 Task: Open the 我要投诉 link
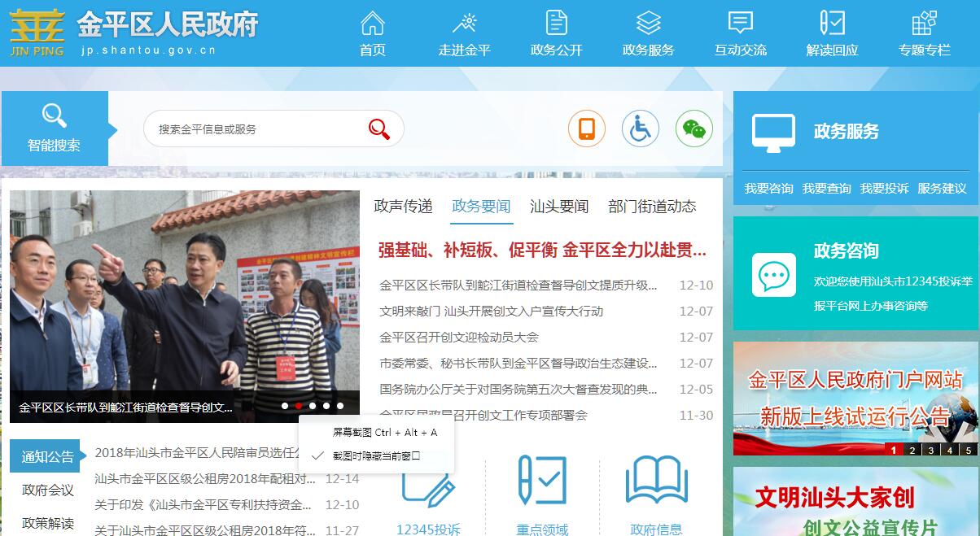point(884,189)
